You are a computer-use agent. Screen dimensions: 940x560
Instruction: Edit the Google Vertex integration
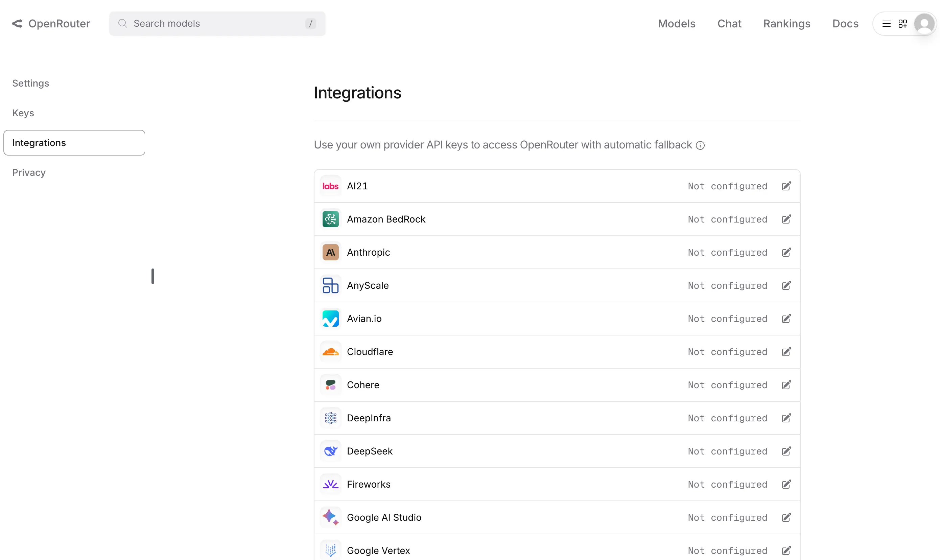[786, 551]
